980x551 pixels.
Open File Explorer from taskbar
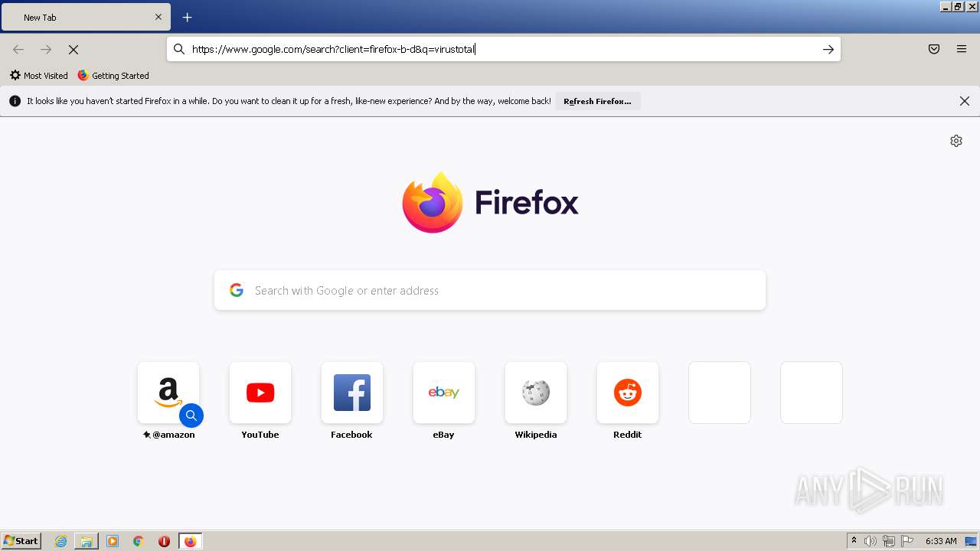click(87, 541)
